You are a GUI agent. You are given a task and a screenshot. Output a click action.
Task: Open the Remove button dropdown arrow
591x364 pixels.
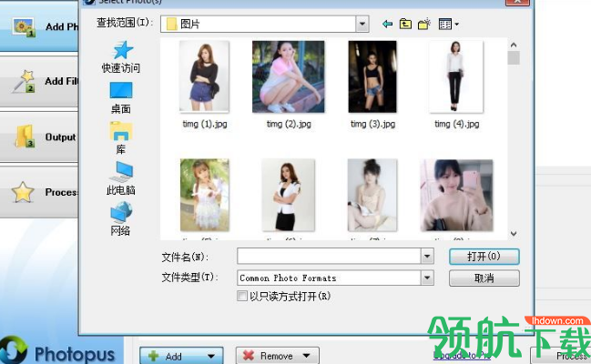pos(306,356)
